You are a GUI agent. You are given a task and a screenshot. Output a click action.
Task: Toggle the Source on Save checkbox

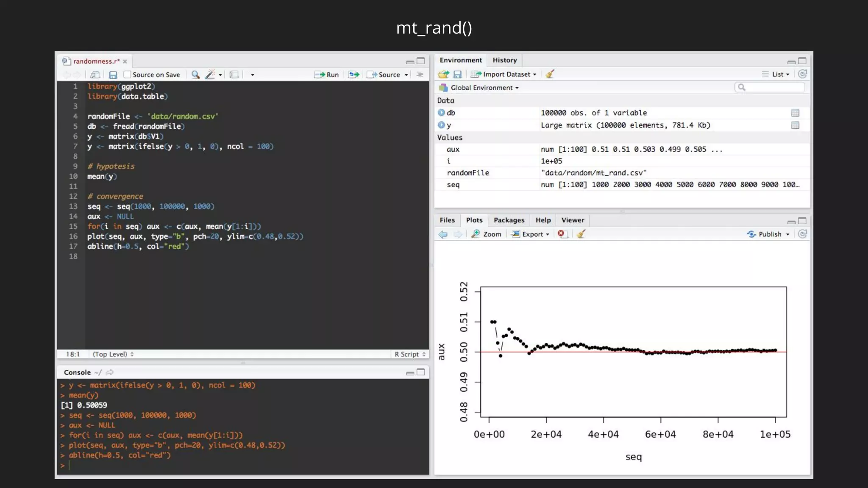[x=127, y=75]
